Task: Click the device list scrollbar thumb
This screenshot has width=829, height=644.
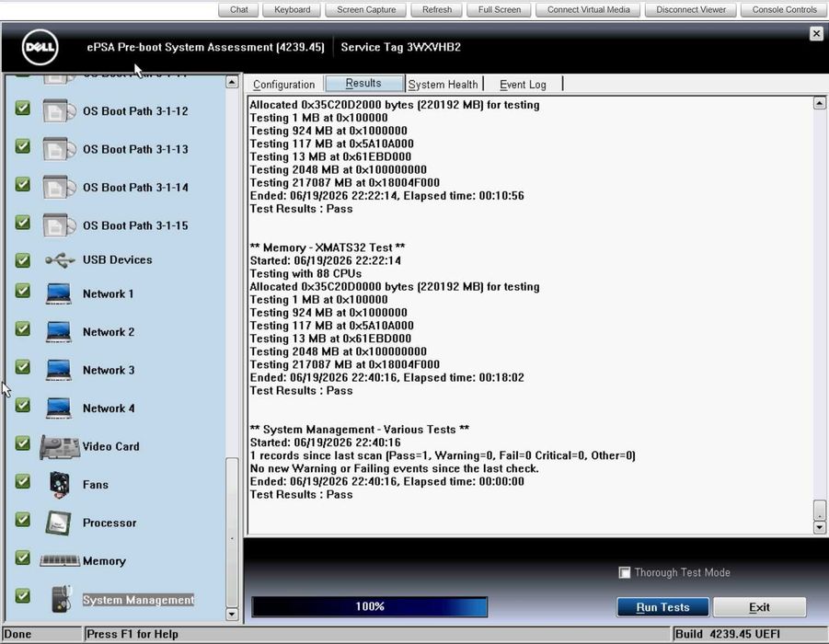Action: tap(232, 533)
